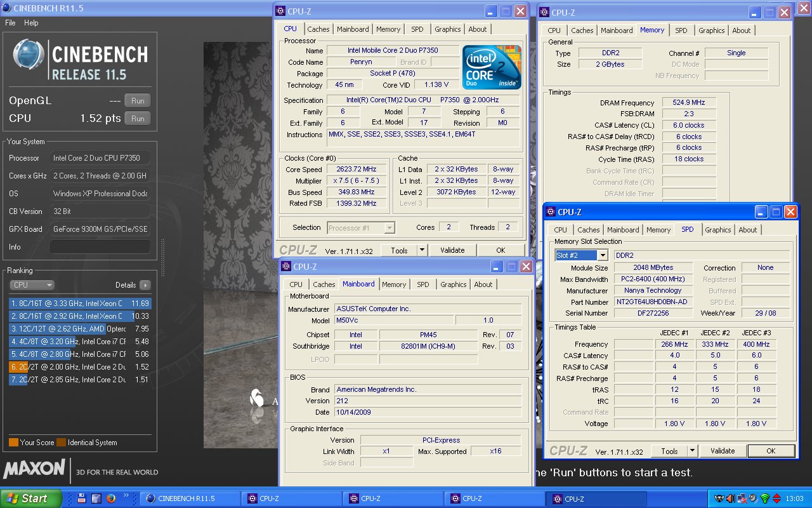Click the CPU window's CPU-Z title bar icon
Screen dimensions: 812x508
tap(281, 11)
